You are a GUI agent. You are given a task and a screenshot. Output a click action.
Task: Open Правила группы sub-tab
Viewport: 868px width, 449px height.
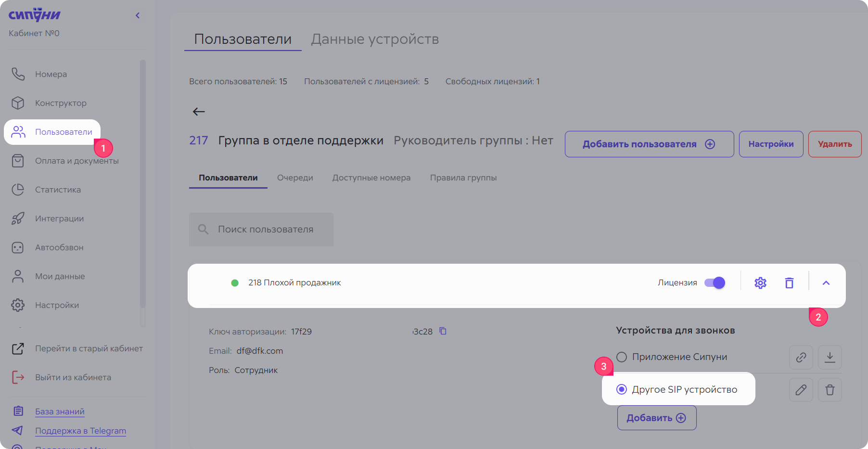(463, 178)
